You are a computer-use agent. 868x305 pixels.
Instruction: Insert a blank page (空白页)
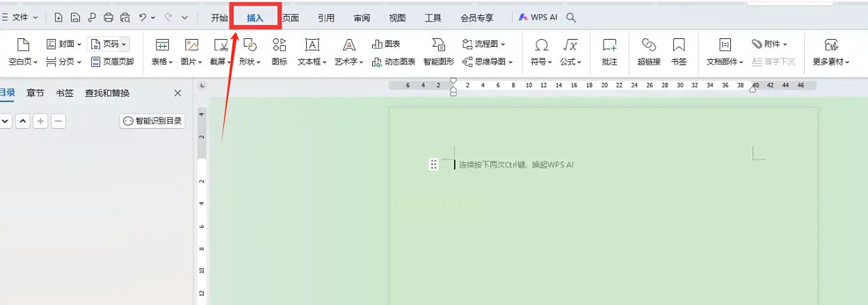(23, 53)
